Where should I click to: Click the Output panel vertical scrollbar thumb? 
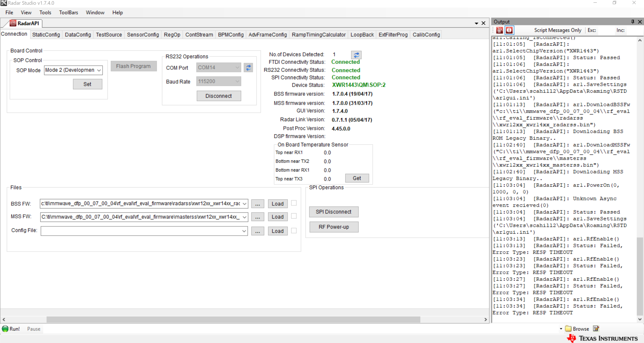pos(639,276)
